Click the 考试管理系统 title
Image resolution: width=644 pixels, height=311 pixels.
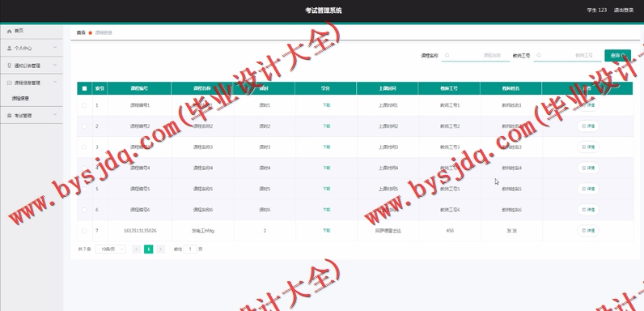click(324, 11)
